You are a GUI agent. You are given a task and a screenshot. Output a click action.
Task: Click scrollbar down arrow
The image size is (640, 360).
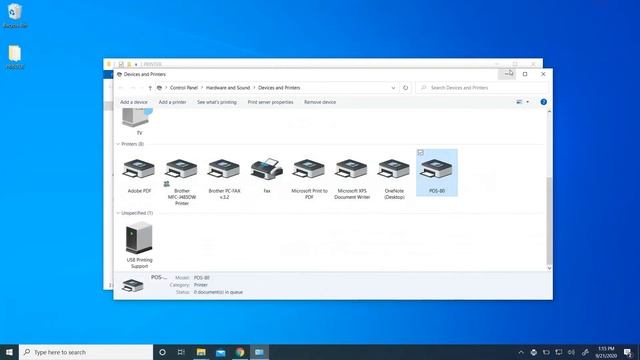[549, 268]
